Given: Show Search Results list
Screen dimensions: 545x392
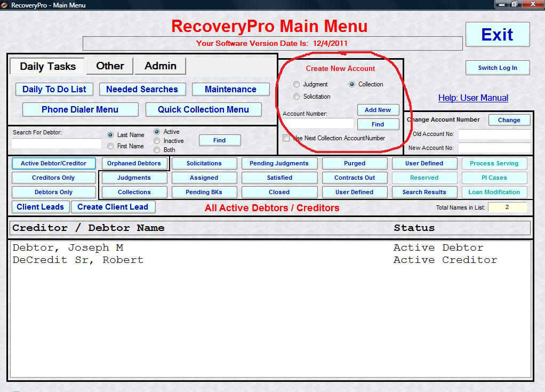Looking at the screenshot, I should tap(424, 192).
